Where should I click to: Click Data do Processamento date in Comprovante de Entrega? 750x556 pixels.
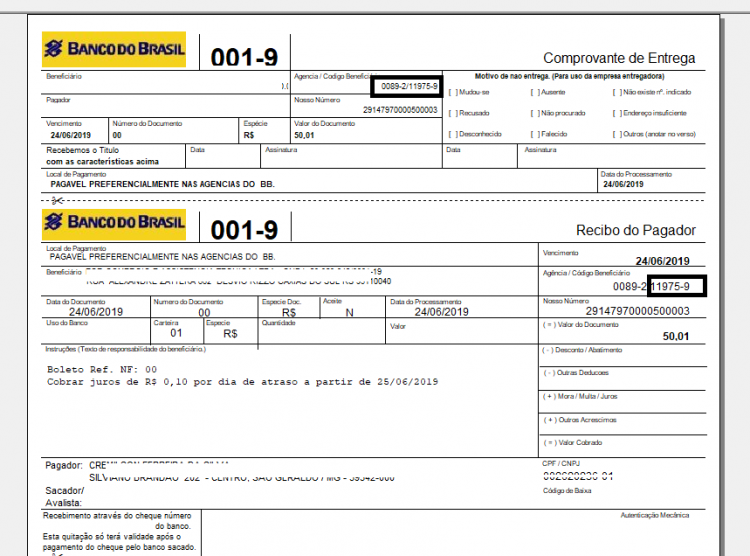click(623, 184)
